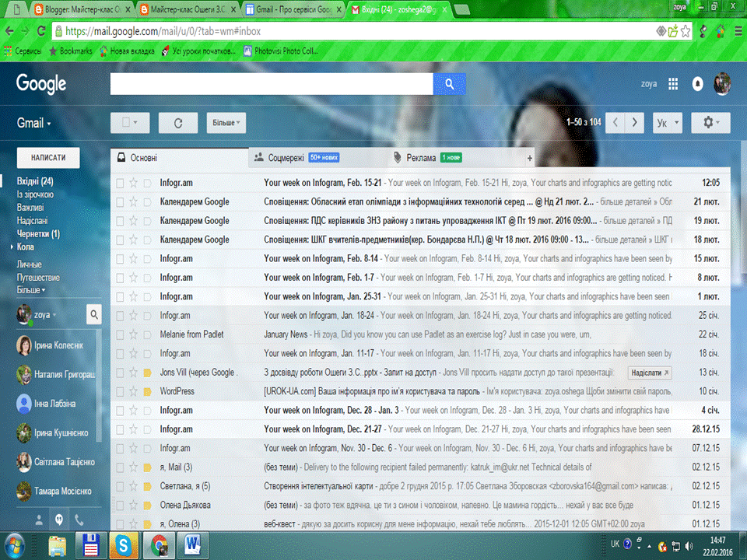Open Вхідні (24) folder
747x560 pixels.
[x=35, y=181]
